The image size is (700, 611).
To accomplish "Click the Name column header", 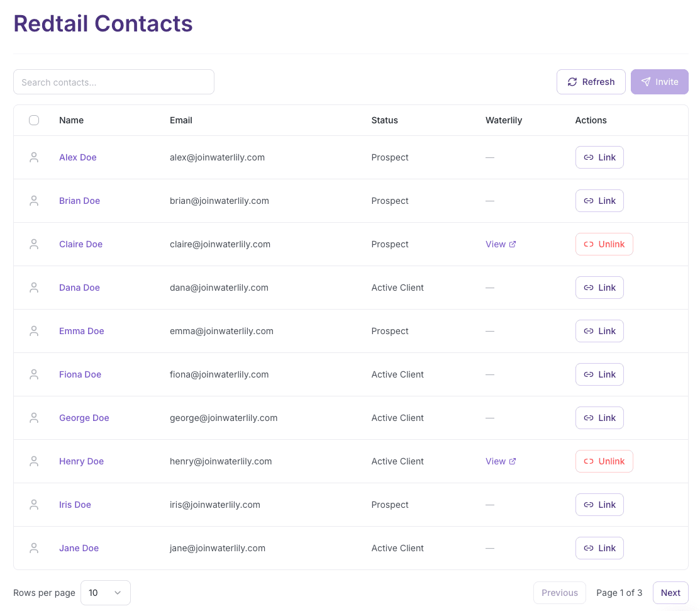I will click(x=72, y=120).
